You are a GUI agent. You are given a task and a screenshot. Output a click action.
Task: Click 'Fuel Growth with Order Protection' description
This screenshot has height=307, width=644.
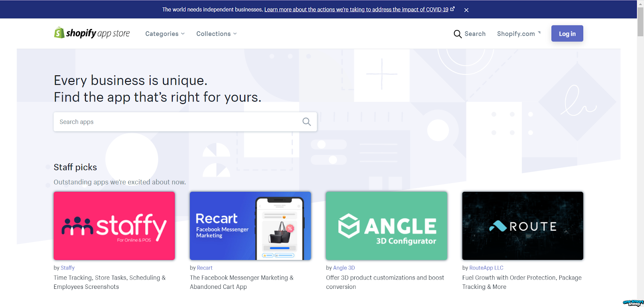522,282
